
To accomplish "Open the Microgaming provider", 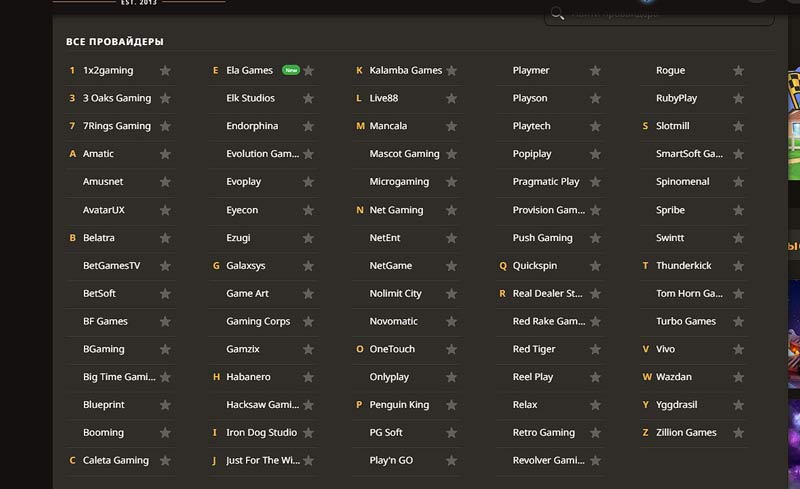I will click(399, 182).
